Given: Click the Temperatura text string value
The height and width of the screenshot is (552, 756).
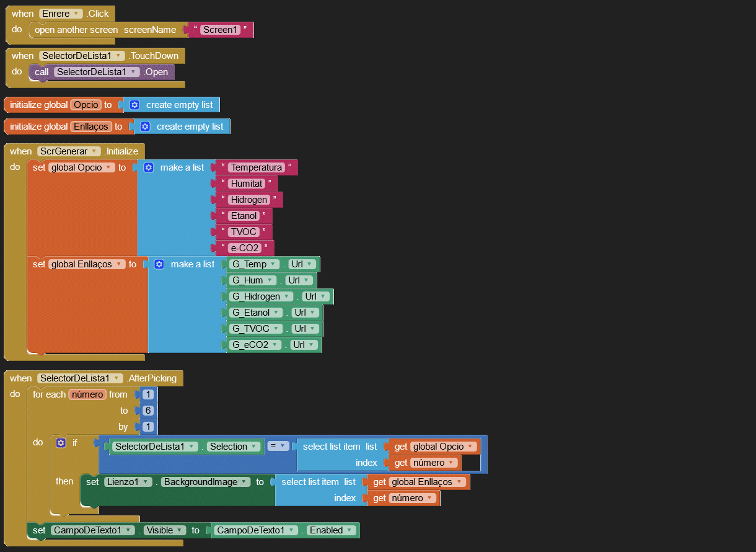Looking at the screenshot, I should click(257, 167).
